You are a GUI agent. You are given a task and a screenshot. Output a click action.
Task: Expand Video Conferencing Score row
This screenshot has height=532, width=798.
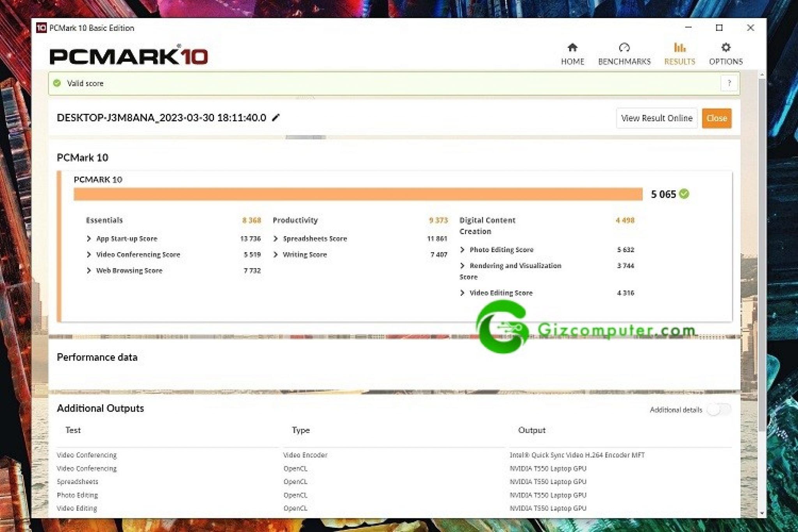89,255
